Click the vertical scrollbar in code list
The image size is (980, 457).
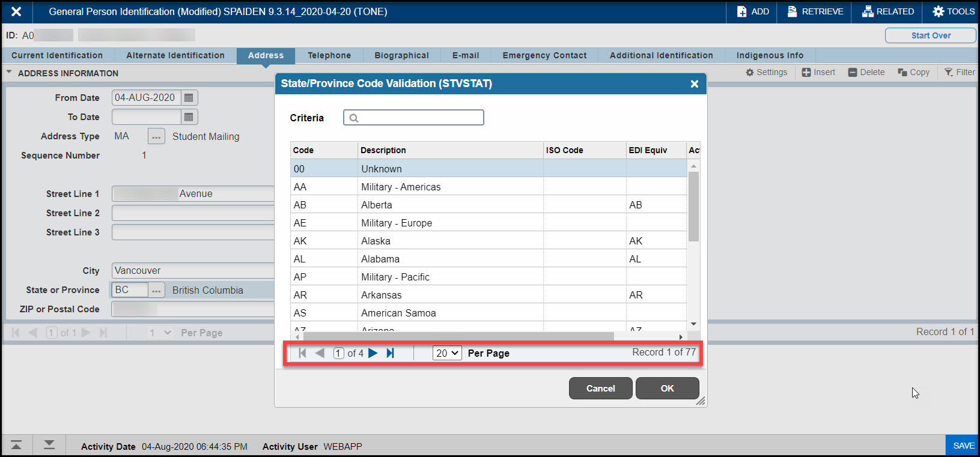pos(693,206)
